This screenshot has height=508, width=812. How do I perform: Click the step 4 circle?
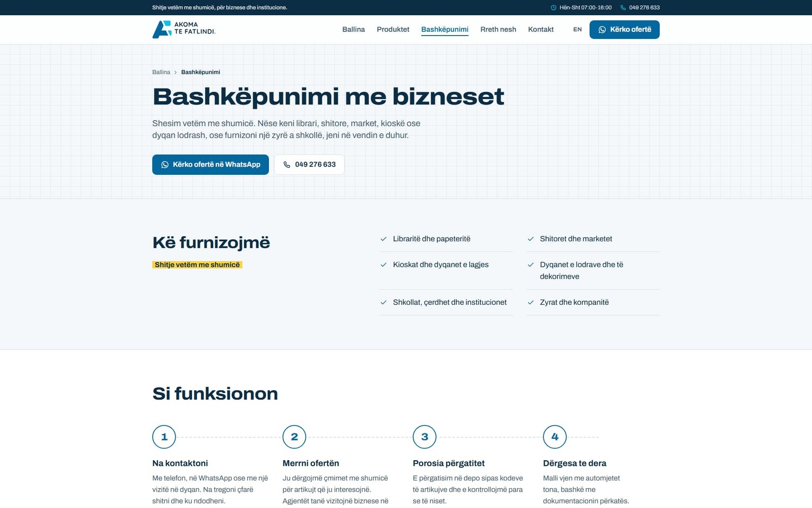(x=555, y=437)
